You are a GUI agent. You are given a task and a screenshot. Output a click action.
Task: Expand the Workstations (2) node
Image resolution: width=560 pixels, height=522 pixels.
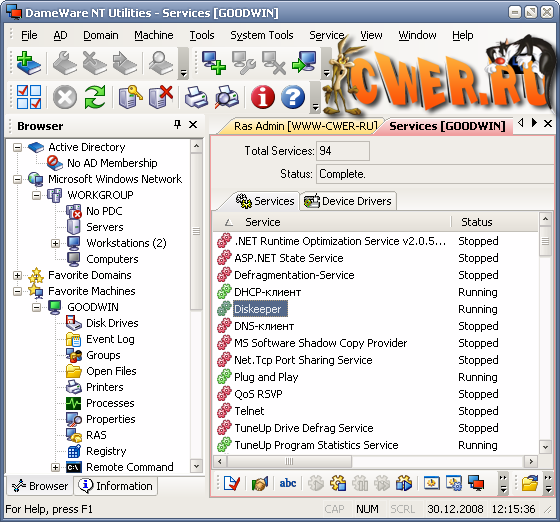pos(55,244)
